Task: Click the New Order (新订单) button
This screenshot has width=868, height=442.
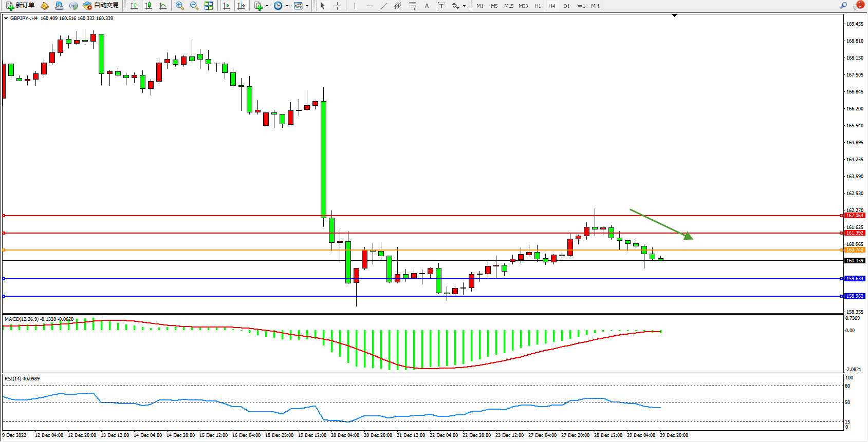Action: click(21, 6)
